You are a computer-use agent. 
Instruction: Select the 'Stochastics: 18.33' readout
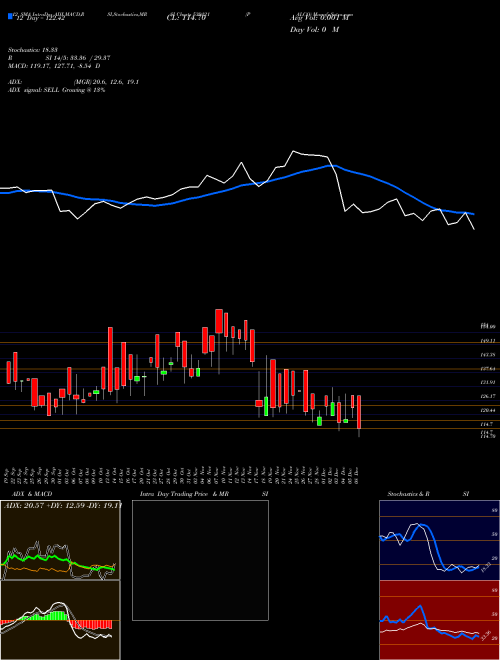(x=33, y=50)
